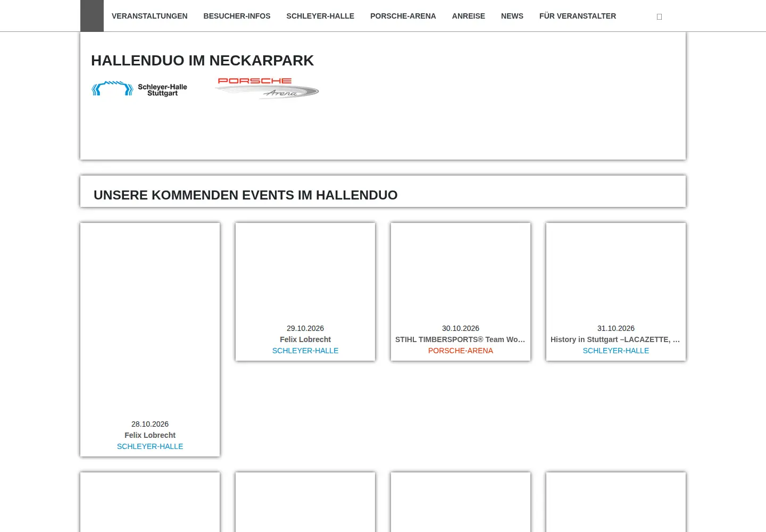Screen dimensions: 766x532
Task: Open the Porsche-Arena menu item
Action: click(403, 16)
